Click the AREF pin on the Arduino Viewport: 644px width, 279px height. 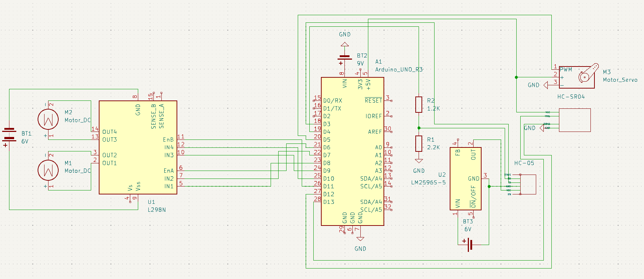coord(375,132)
